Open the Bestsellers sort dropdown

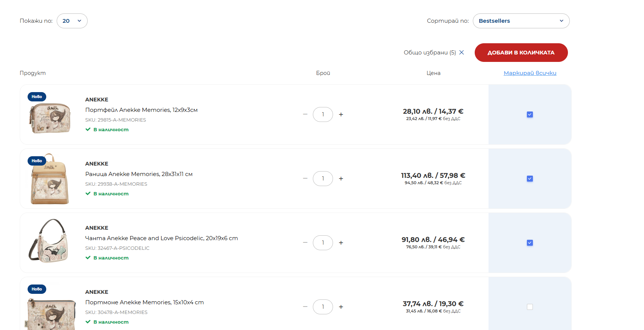[x=521, y=21]
